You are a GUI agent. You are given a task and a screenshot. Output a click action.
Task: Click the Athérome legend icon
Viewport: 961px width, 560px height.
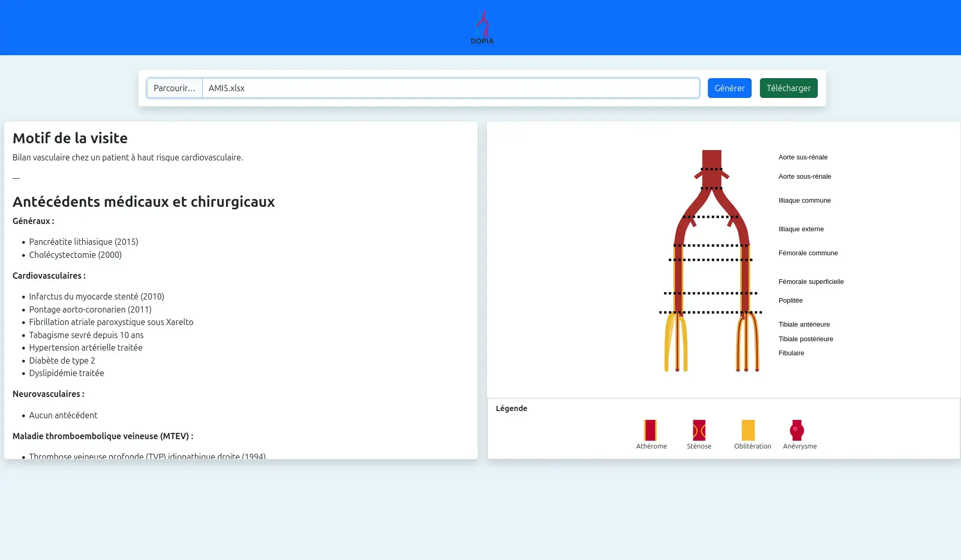(x=650, y=430)
